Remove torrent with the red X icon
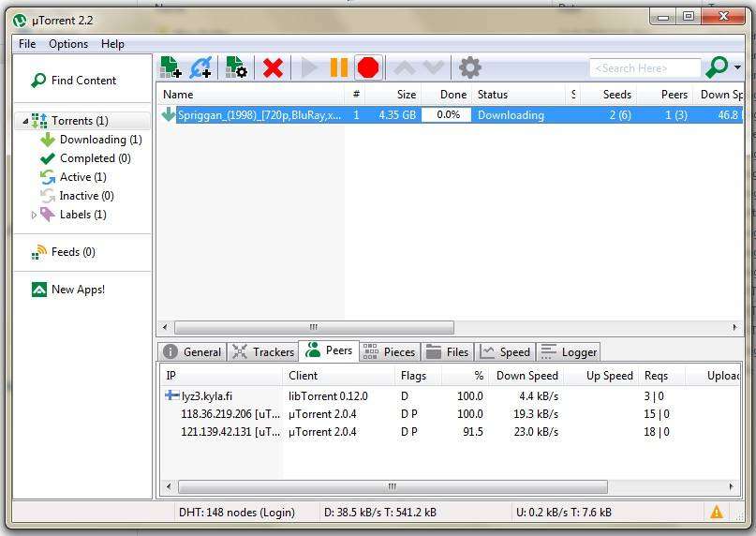The height and width of the screenshot is (536, 756). [273, 67]
